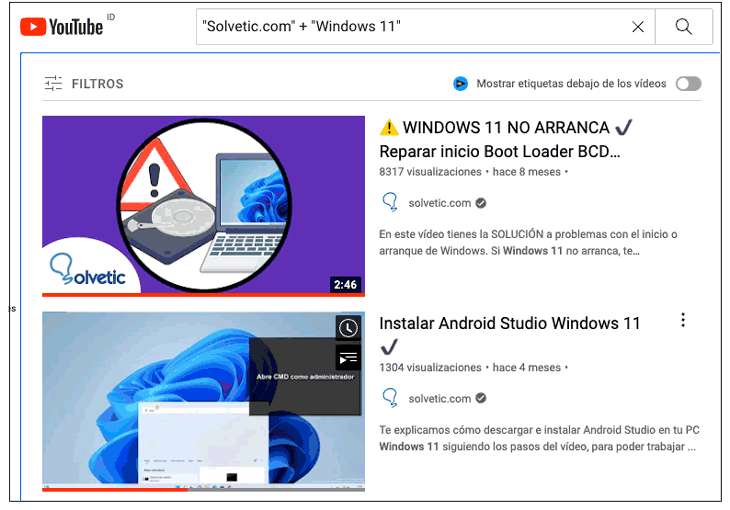Click the 2:46 duration badge
This screenshot has height=510, width=730.
coord(345,285)
